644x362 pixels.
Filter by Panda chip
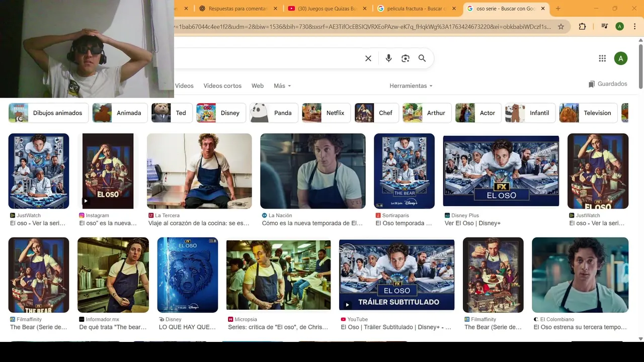pyautogui.click(x=274, y=113)
